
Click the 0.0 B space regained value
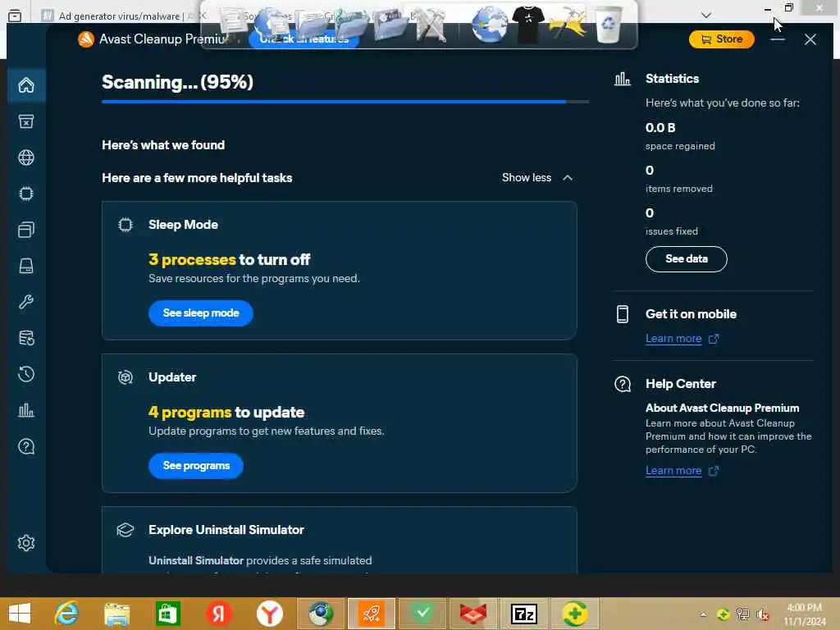660,128
